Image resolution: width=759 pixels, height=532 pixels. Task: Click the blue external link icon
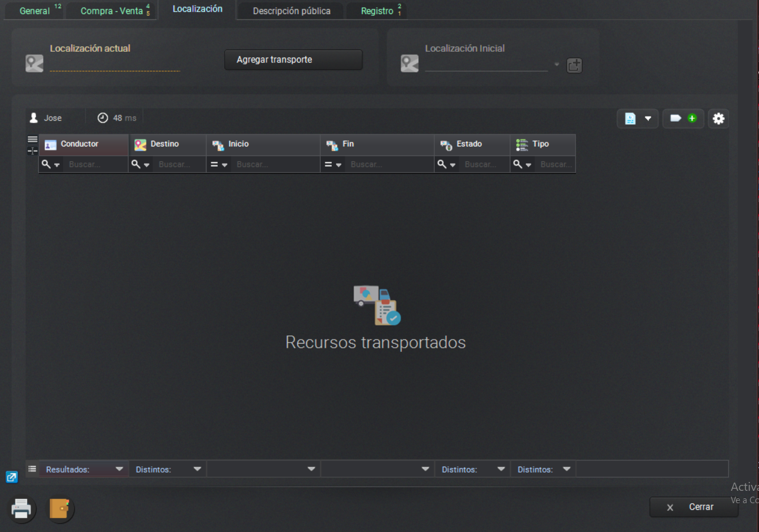point(12,477)
